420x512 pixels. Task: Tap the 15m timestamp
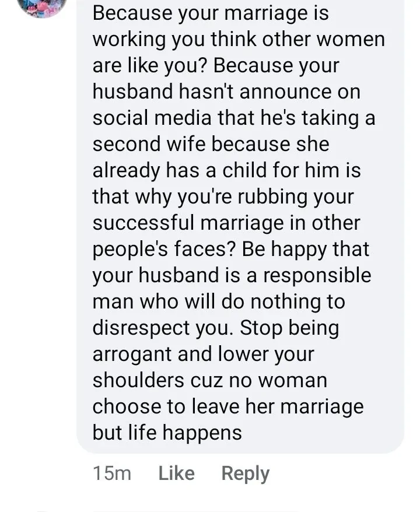[x=112, y=474]
